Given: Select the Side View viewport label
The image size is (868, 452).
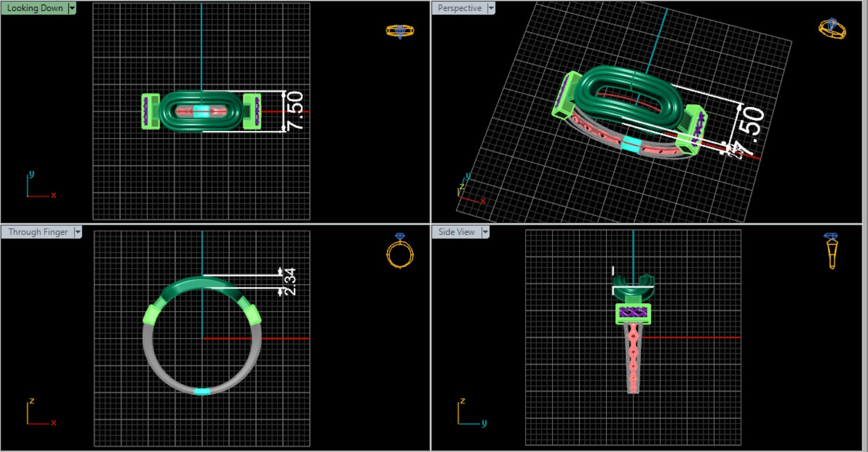Looking at the screenshot, I should 456,232.
